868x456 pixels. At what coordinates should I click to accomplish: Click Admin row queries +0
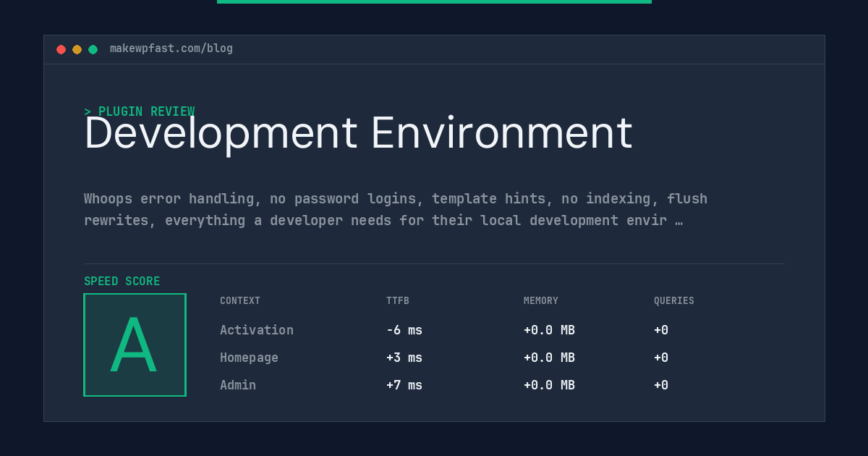[661, 385]
